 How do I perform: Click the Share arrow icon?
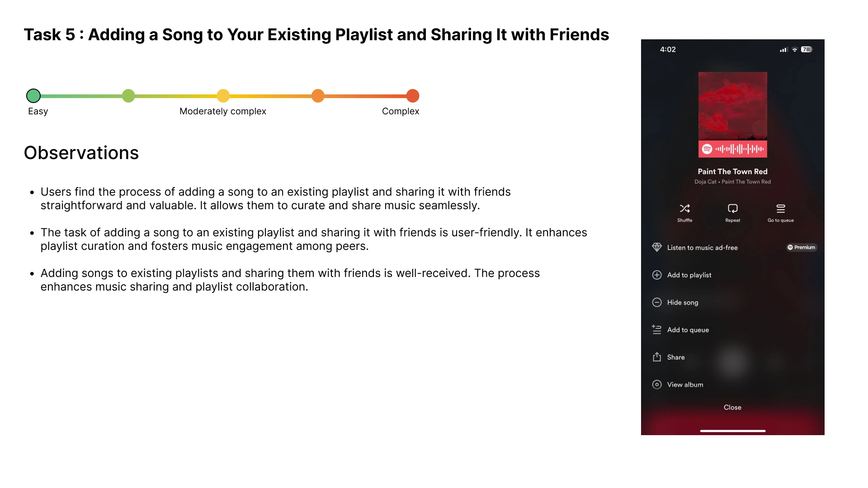[x=657, y=357]
